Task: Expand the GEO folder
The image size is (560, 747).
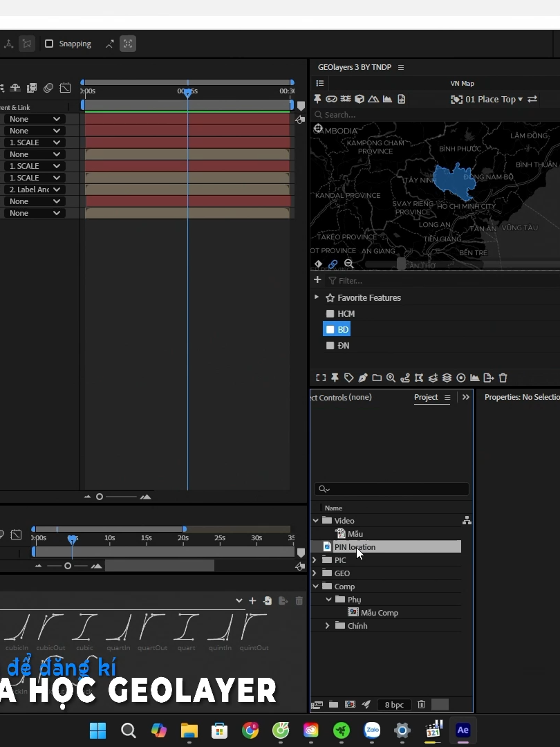Action: pyautogui.click(x=315, y=573)
